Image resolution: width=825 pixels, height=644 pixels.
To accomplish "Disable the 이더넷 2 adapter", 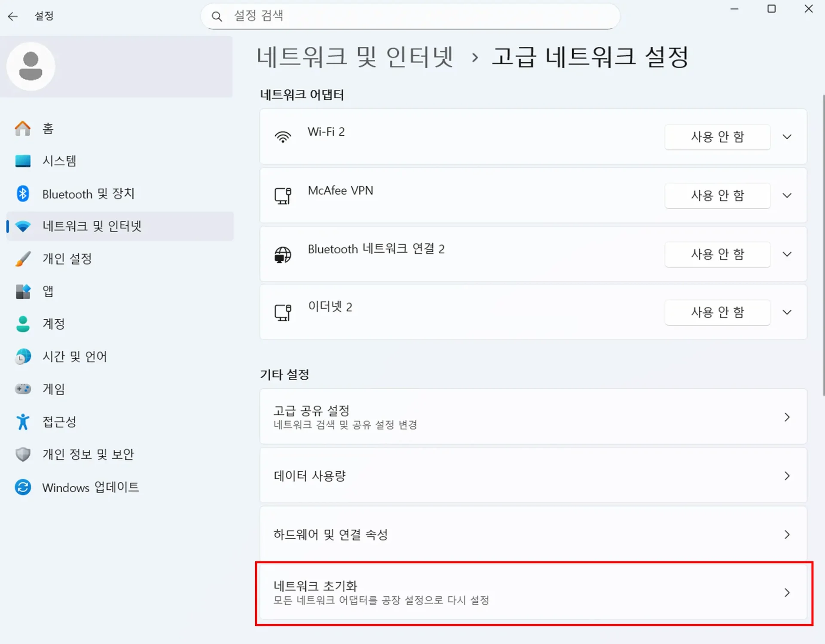I will click(x=717, y=312).
